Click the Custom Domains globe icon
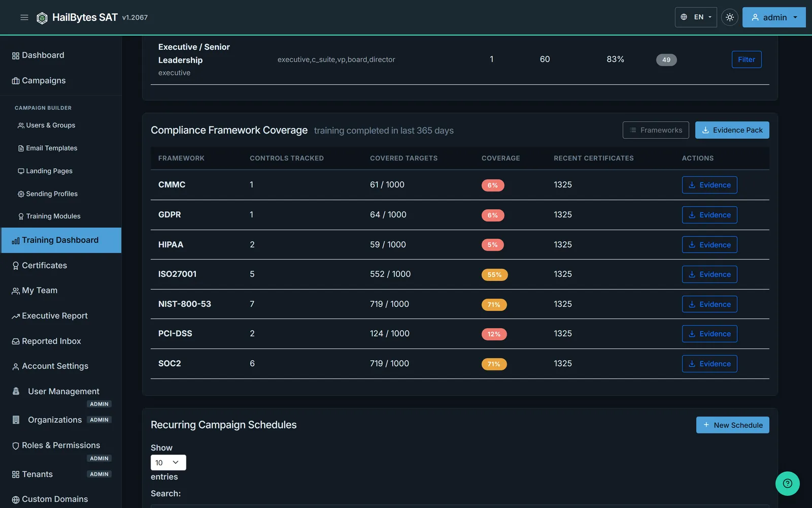 pyautogui.click(x=16, y=500)
